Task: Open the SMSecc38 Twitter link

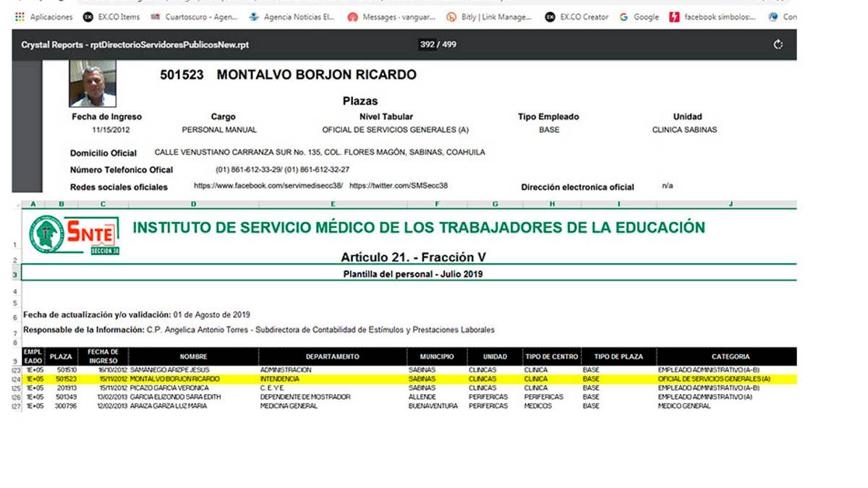Action: coord(399,186)
